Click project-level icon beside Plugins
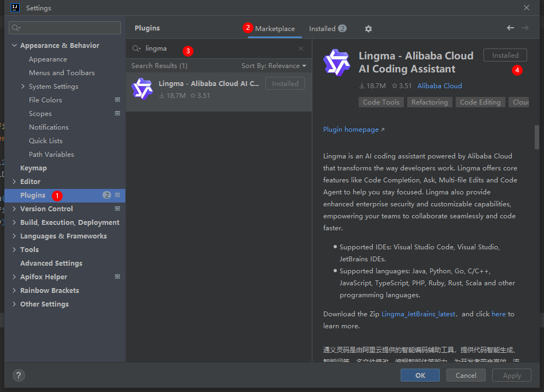 118,195
